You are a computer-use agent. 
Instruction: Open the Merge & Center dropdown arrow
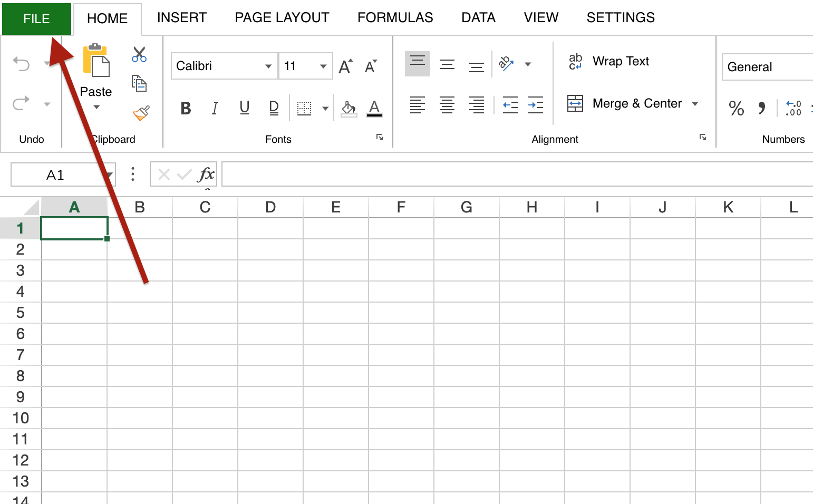[x=695, y=104]
